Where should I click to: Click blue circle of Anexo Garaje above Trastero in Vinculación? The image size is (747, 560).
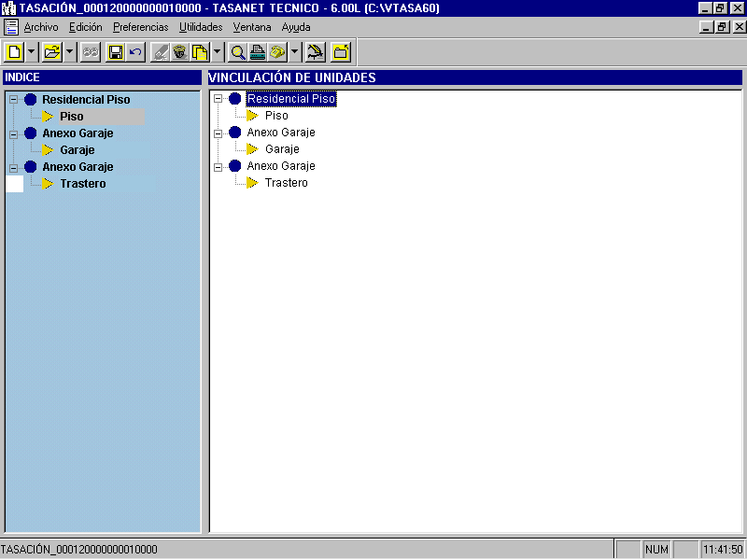click(x=235, y=166)
